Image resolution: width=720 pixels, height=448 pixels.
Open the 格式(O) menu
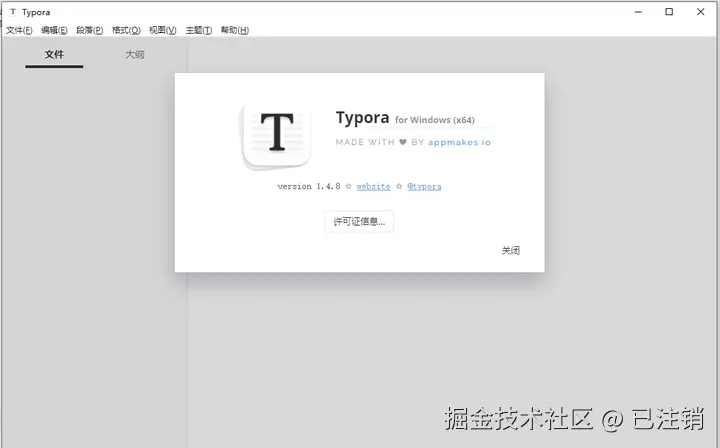[x=126, y=30]
